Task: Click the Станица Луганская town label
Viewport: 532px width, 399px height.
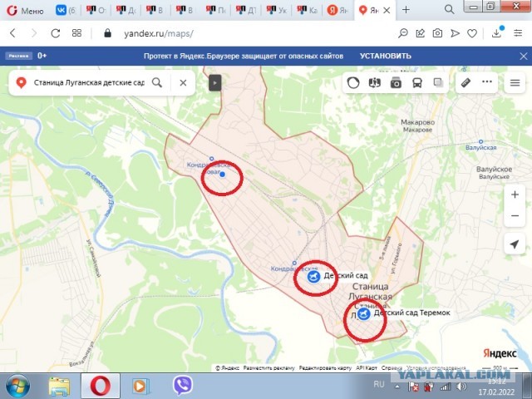Action: [x=371, y=292]
